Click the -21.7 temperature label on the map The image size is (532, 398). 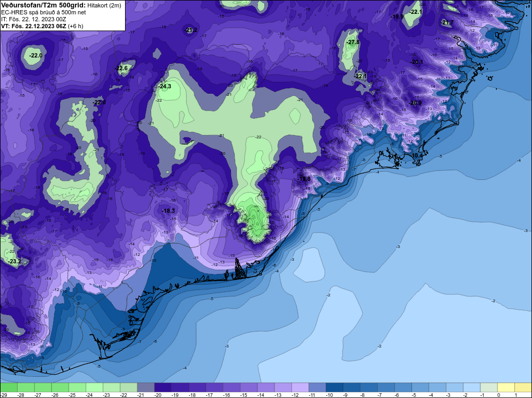(x=447, y=23)
